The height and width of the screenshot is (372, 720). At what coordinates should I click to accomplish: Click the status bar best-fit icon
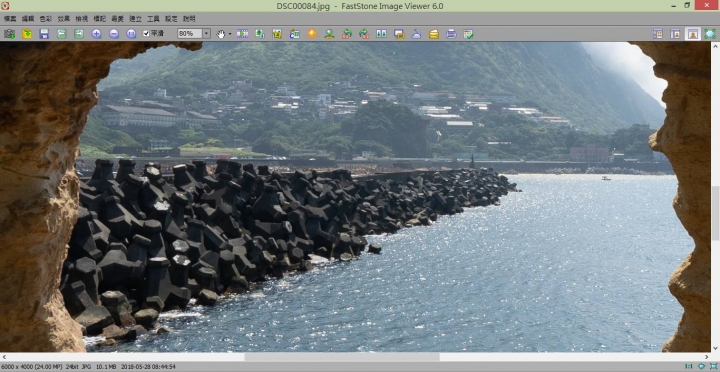click(x=701, y=366)
